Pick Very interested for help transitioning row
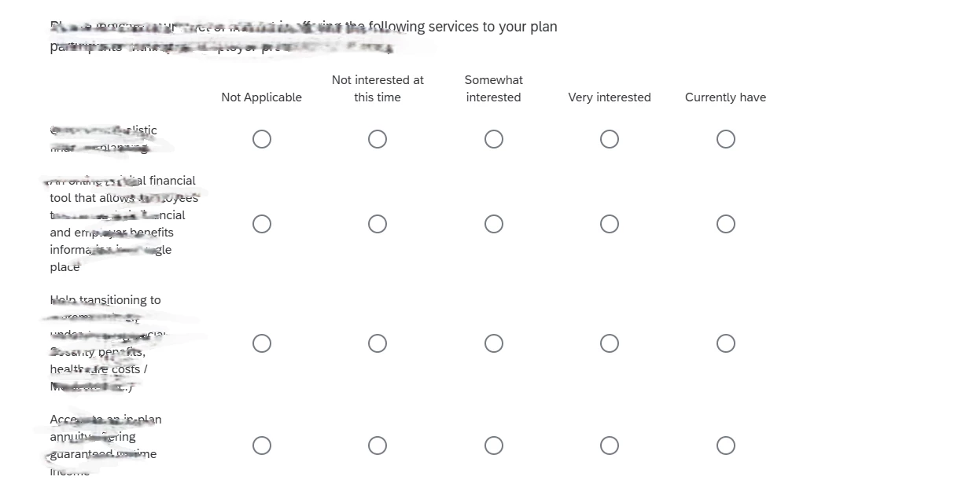 (610, 343)
